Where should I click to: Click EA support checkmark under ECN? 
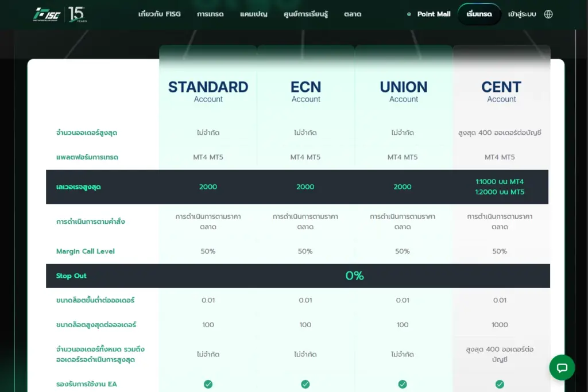point(305,384)
